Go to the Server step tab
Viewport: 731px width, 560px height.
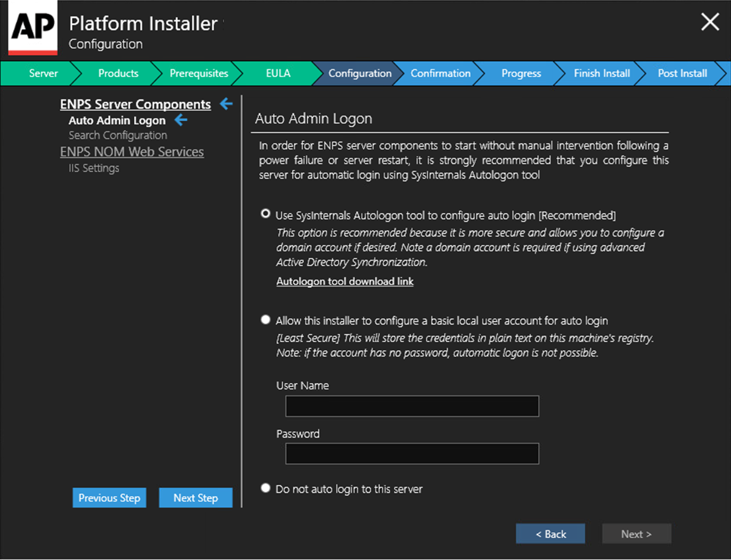(43, 73)
